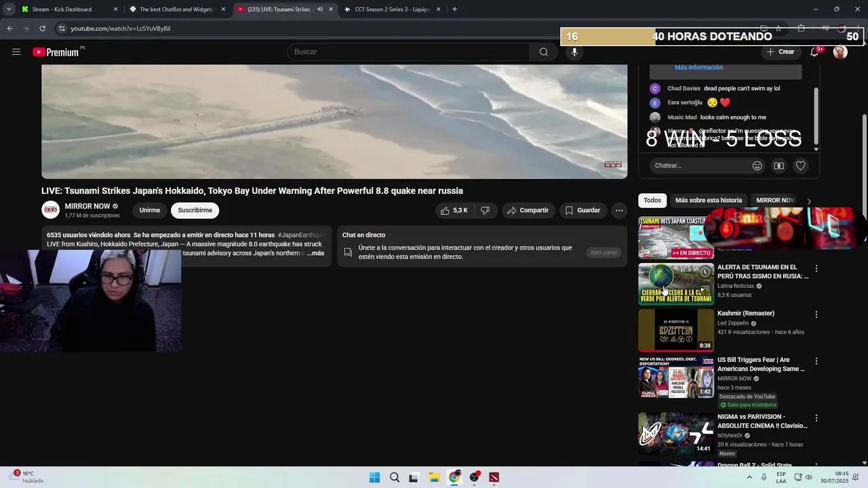The height and width of the screenshot is (488, 868).
Task: Click the Compartir share button
Action: click(528, 210)
